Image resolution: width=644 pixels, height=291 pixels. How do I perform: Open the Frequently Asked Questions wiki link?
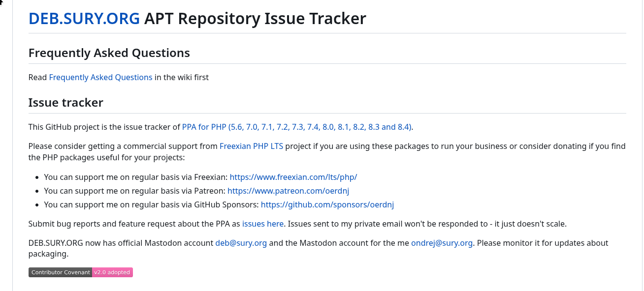100,78
